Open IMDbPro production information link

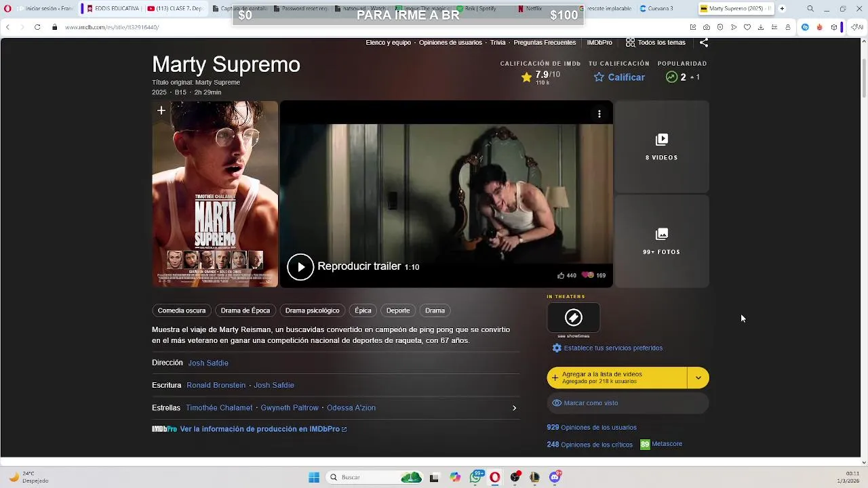[263, 429]
